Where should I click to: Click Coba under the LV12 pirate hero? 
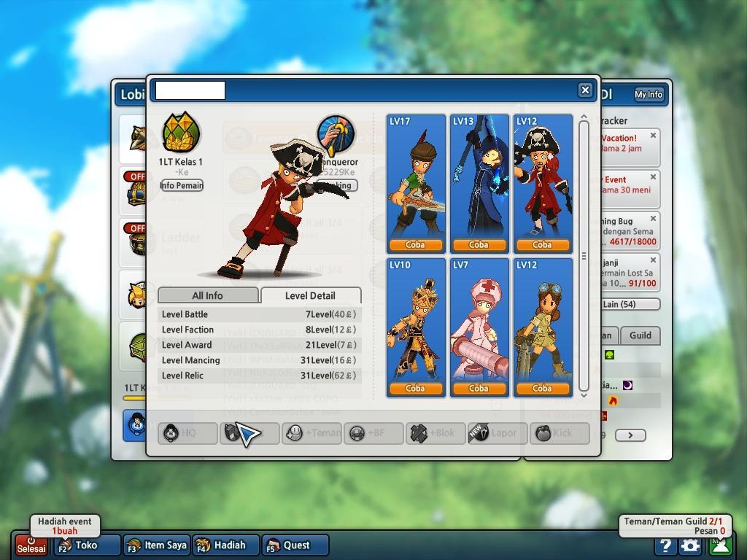pos(542,245)
